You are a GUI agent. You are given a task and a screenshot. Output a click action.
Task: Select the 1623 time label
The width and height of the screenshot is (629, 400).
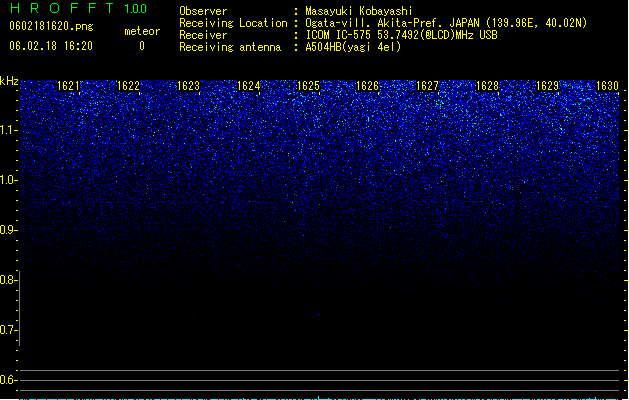pyautogui.click(x=188, y=86)
